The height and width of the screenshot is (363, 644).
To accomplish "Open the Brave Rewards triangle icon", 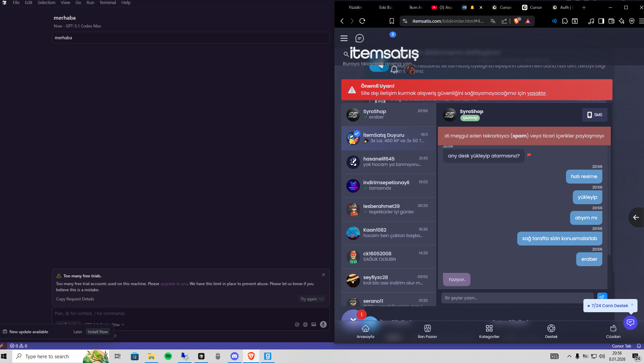I will coord(528,21).
